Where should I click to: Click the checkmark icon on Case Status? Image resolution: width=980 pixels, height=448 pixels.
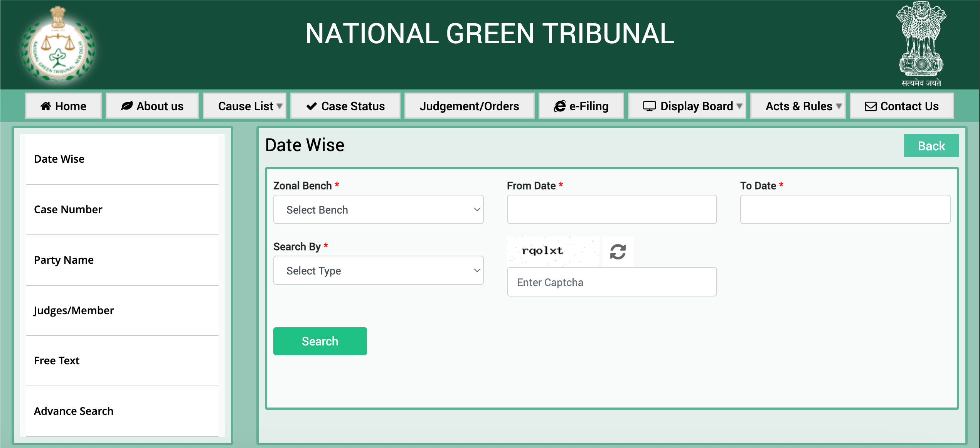click(x=312, y=106)
